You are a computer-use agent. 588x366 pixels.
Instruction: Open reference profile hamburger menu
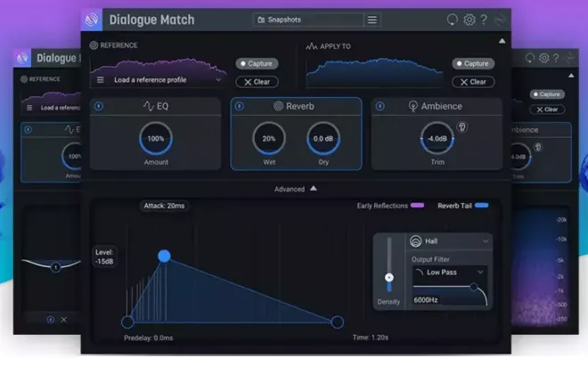101,80
